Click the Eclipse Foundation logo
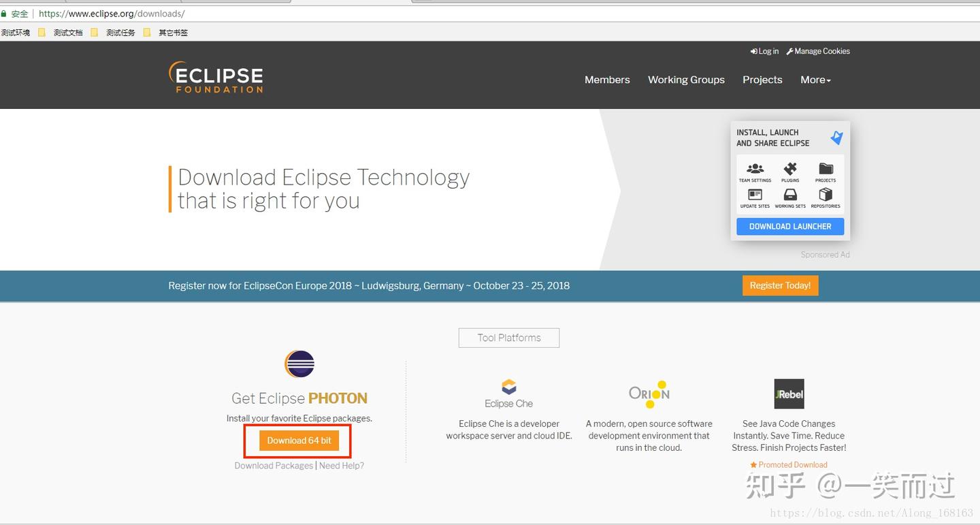 pos(216,77)
